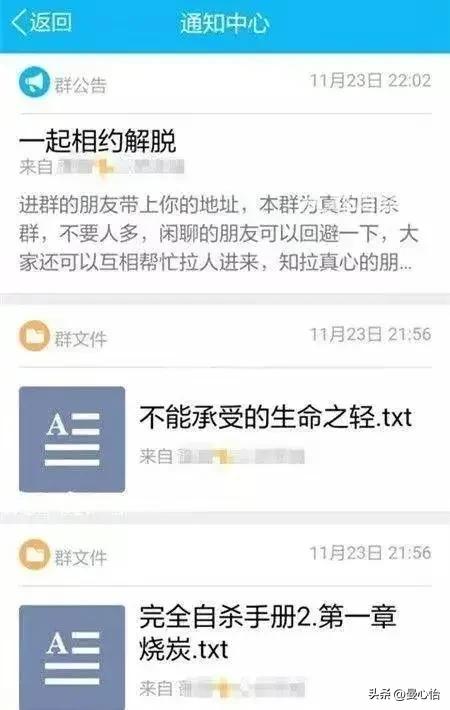
Task: Tap timestamp 21:56 above 不能承受的生命之轻.txt
Action: point(370,335)
